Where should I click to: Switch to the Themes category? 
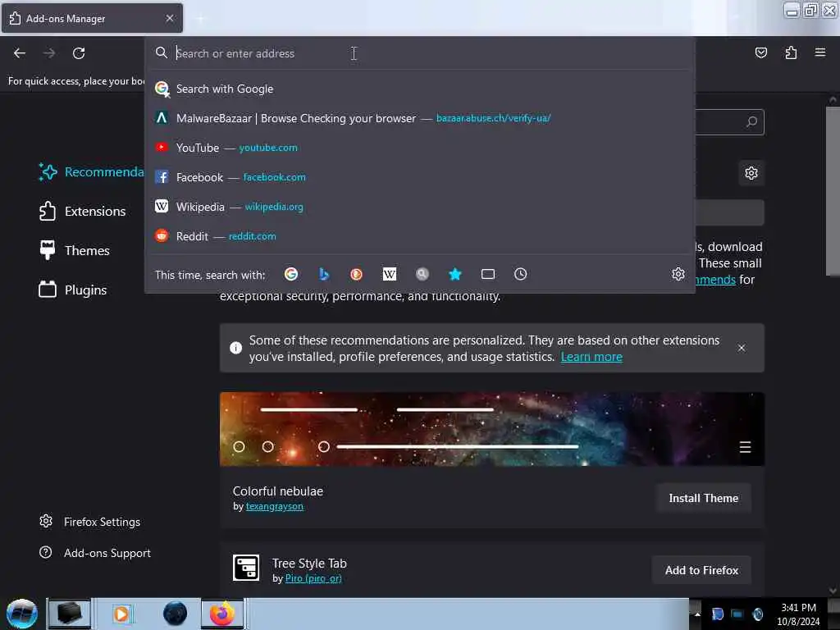[75, 251]
